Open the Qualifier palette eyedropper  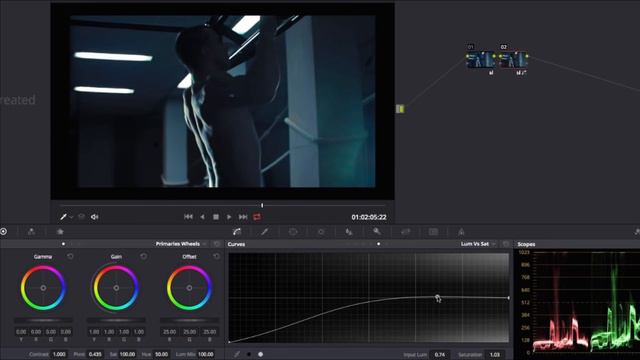coord(264,232)
